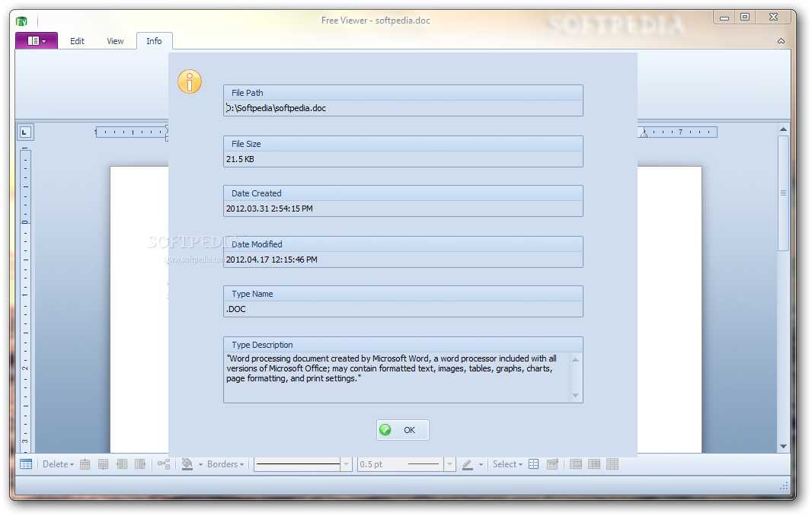Open the pen color dropdown arrow

click(x=481, y=465)
